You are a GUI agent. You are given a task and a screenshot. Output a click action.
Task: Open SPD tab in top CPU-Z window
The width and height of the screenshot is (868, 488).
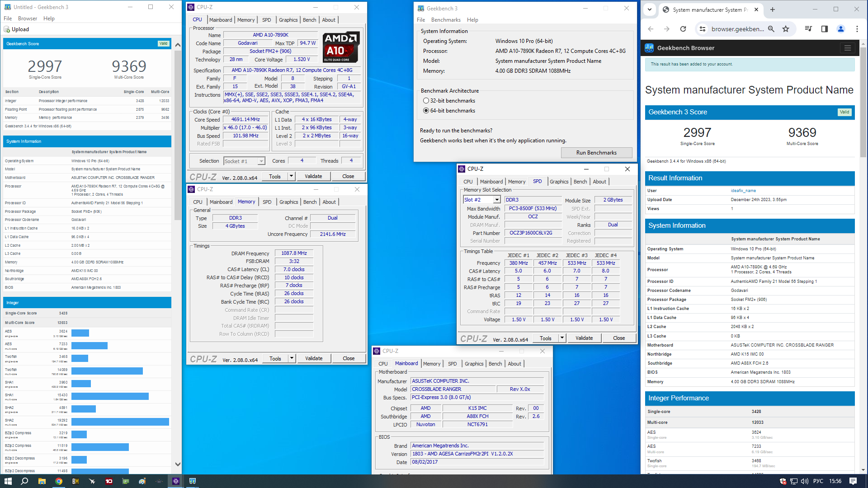click(x=267, y=20)
